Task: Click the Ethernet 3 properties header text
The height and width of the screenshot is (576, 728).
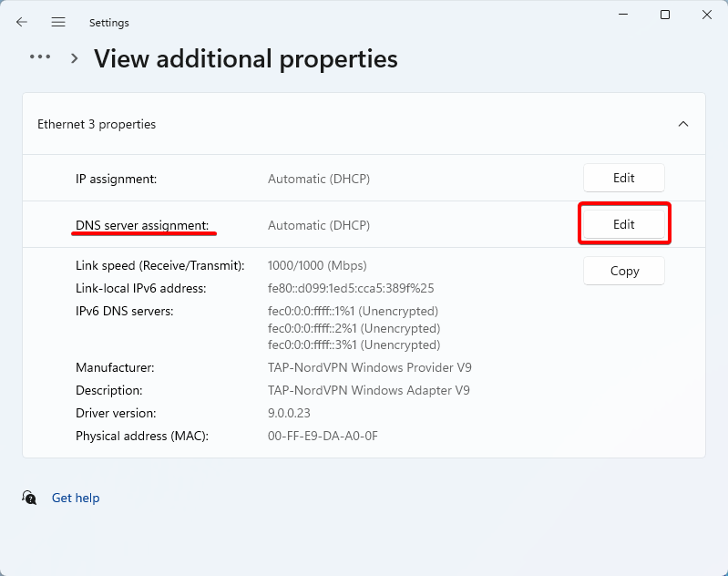Action: [x=97, y=124]
